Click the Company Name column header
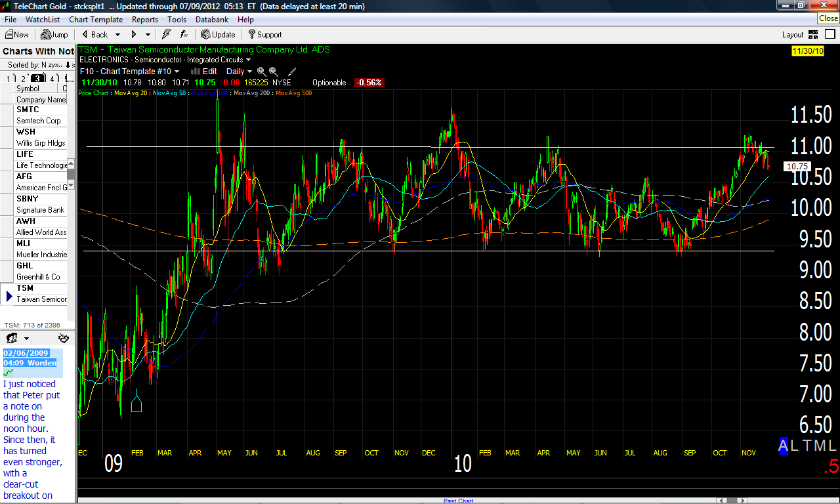 click(41, 100)
